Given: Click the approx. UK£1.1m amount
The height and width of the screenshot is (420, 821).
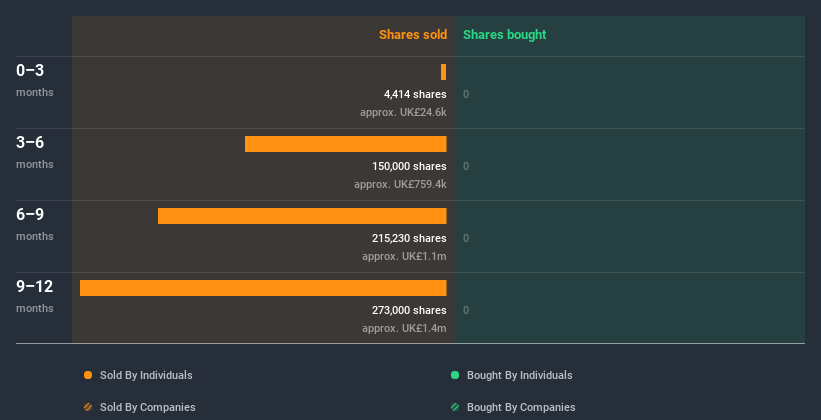Looking at the screenshot, I should [x=404, y=257].
